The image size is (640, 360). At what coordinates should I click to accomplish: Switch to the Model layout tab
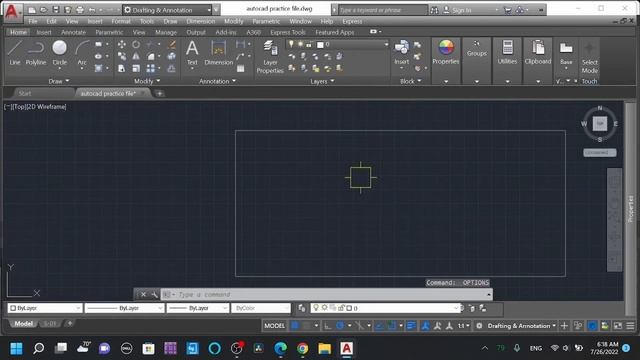[x=23, y=324]
